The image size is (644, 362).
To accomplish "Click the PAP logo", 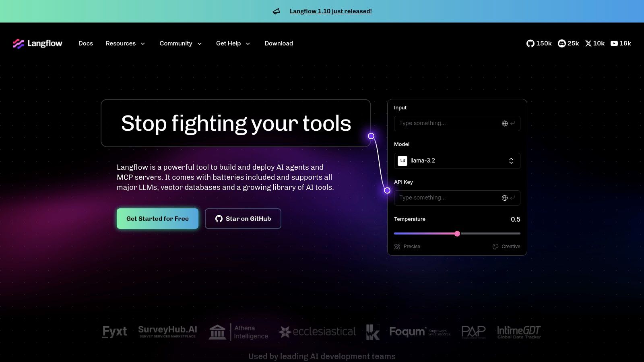I will pos(473,332).
